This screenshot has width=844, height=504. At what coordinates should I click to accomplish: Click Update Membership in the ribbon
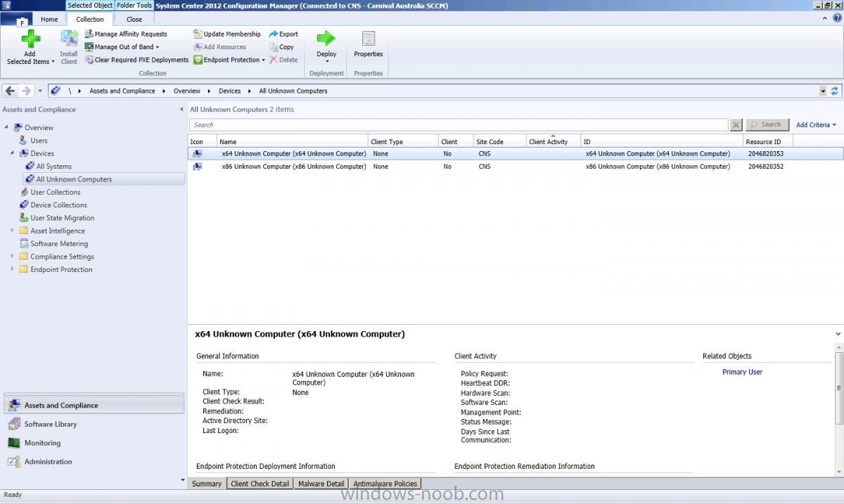226,34
